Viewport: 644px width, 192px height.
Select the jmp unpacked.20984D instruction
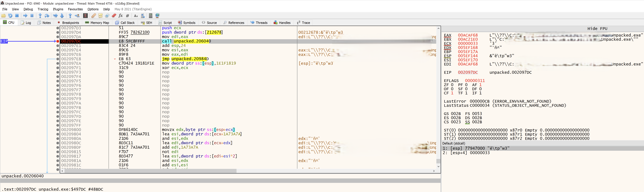[x=185, y=59]
